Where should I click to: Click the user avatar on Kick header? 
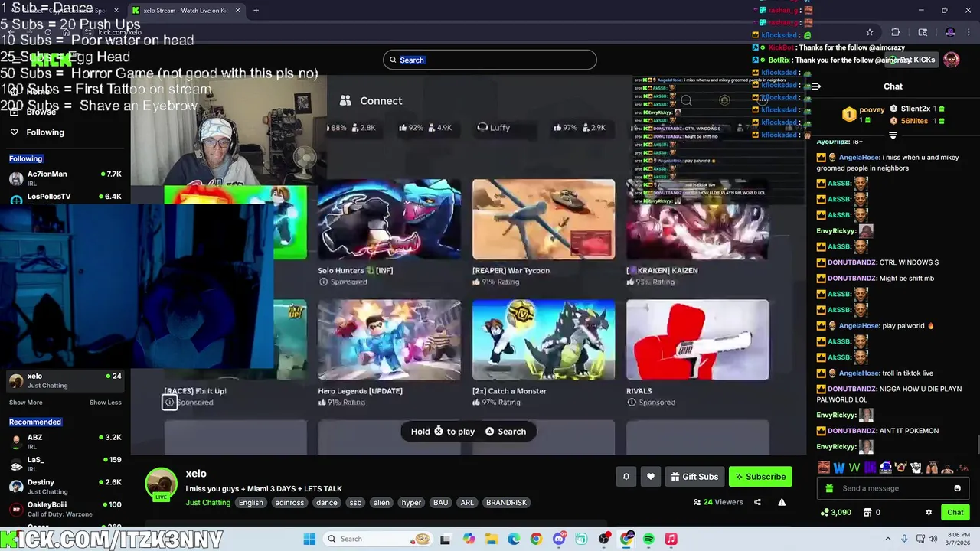952,60
